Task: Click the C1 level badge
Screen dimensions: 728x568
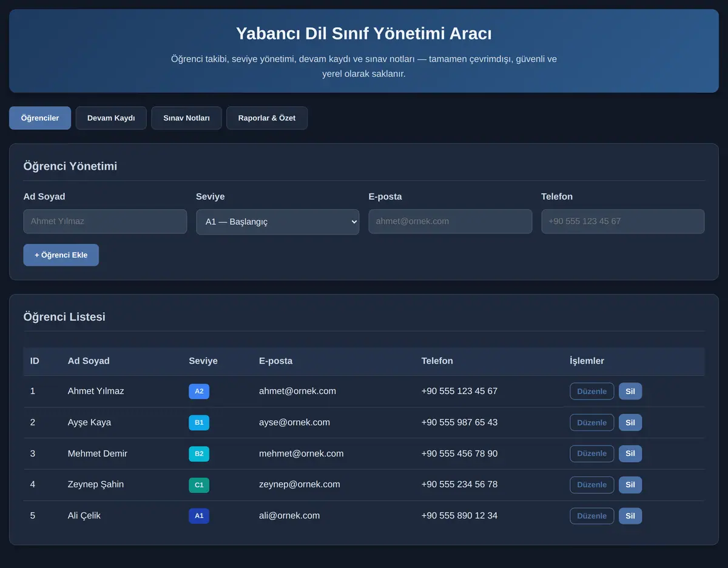Action: coord(199,485)
